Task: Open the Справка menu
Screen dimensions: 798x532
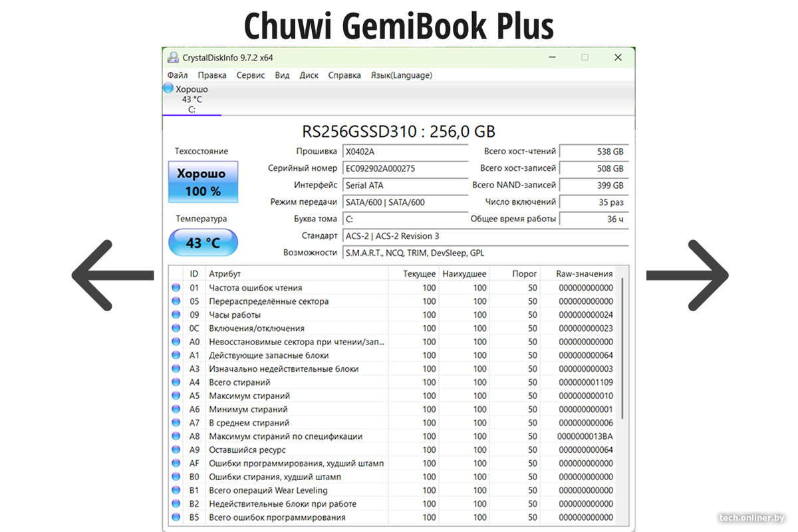Action: [344, 75]
